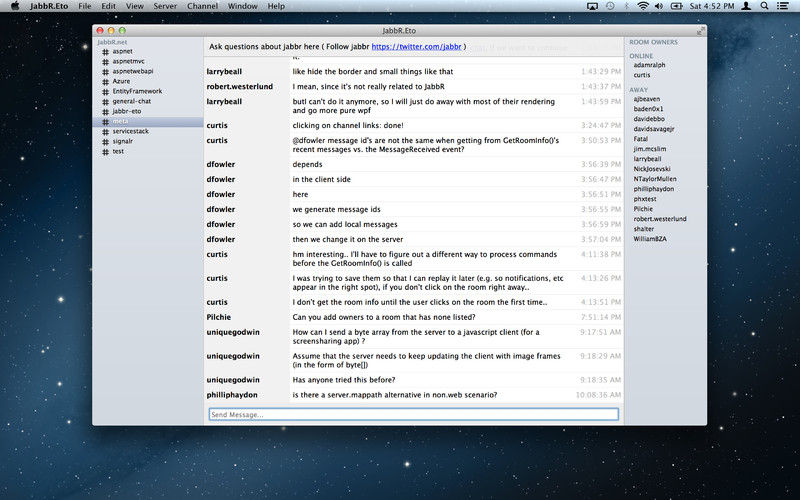
Task: Click the Time Machine clock icon
Action: 610,6
